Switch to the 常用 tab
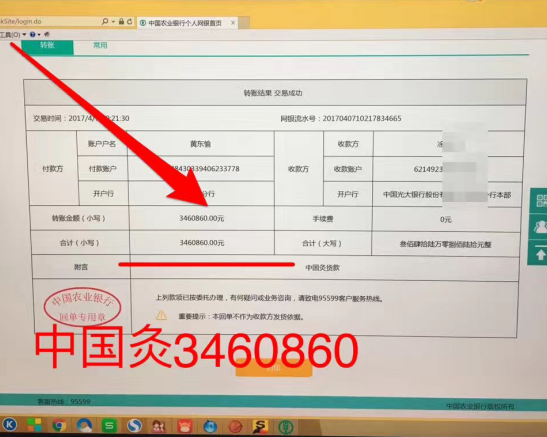 (100, 45)
